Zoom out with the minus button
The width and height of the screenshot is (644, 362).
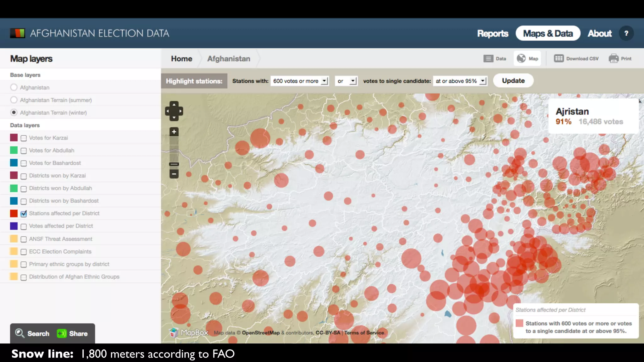coord(174,174)
